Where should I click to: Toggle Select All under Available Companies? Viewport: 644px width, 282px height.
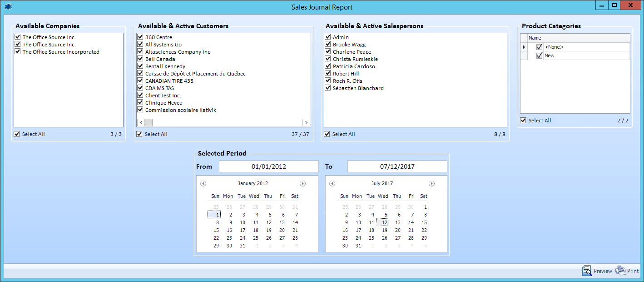coord(17,134)
